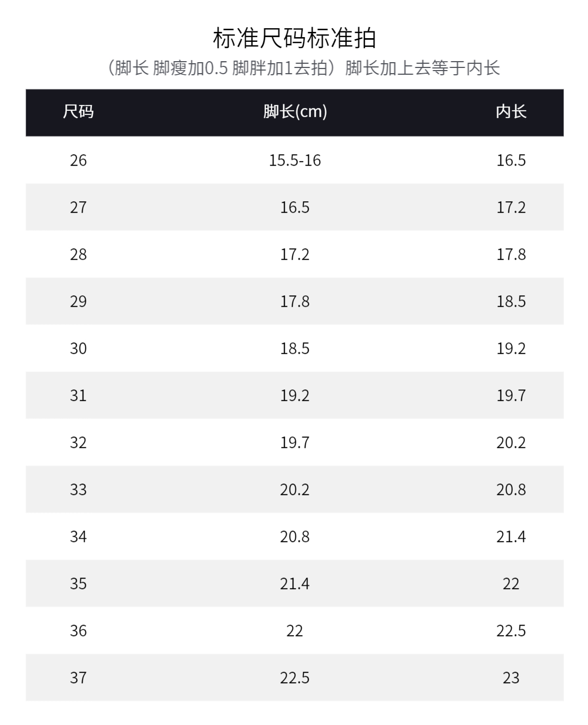588x725 pixels.
Task: Click size 32 row label
Action: 78,442
